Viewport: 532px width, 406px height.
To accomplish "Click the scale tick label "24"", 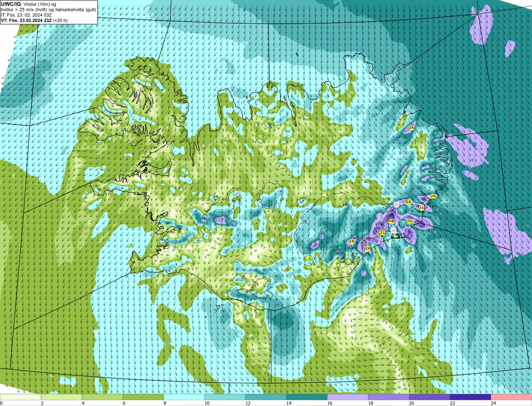I will tap(493, 403).
